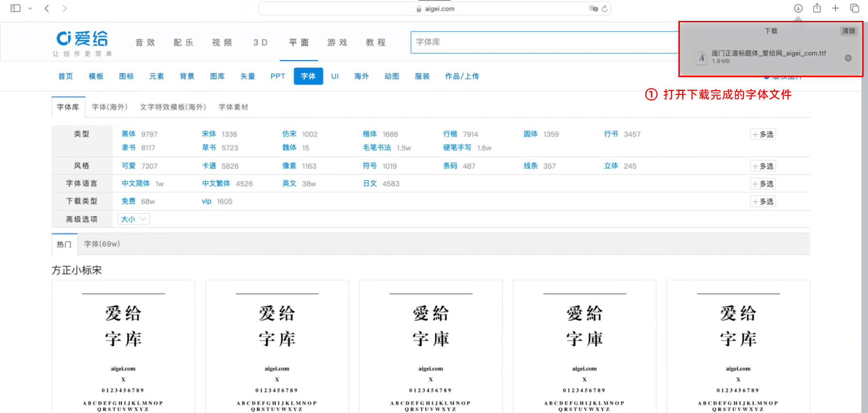Filter by vip download type
This screenshot has height=413, width=868.
[207, 201]
